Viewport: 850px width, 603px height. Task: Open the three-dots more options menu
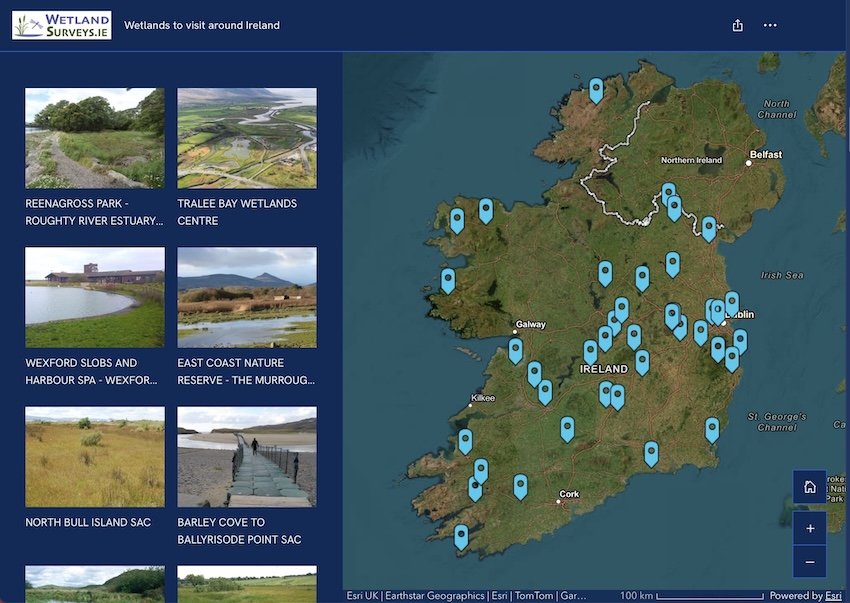(x=770, y=25)
